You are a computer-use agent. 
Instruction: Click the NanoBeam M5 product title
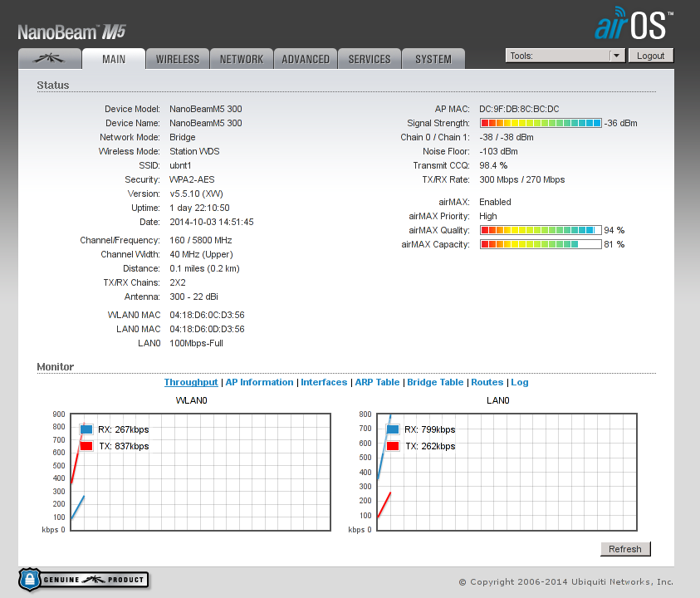[x=72, y=32]
